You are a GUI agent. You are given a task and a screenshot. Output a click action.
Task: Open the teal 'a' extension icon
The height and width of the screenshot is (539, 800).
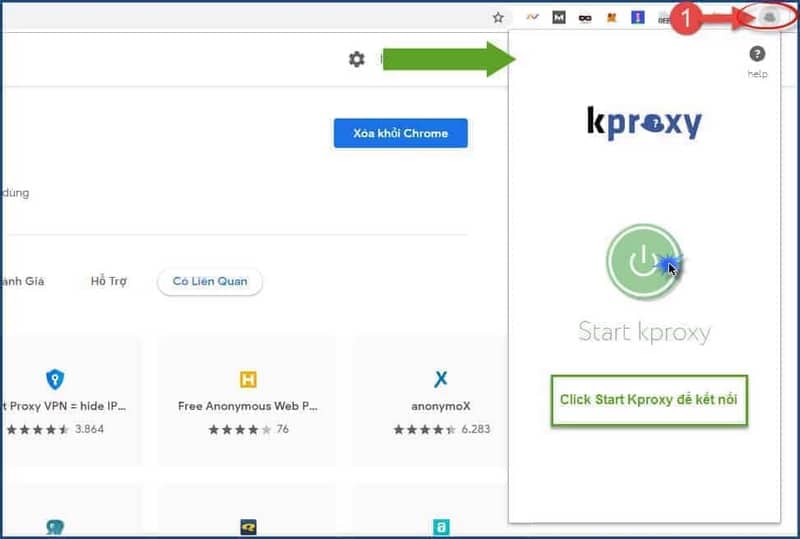(x=441, y=527)
